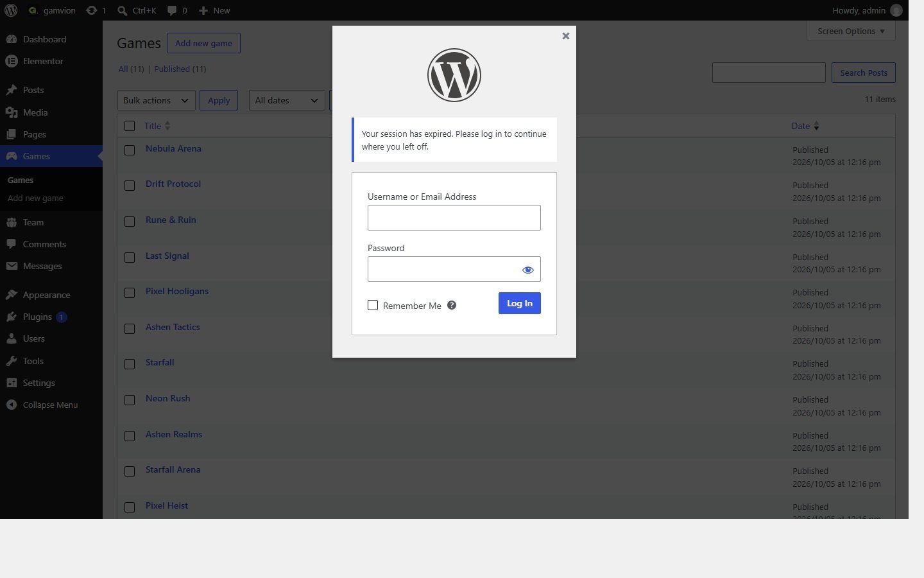Click the Add new game button

click(x=203, y=43)
